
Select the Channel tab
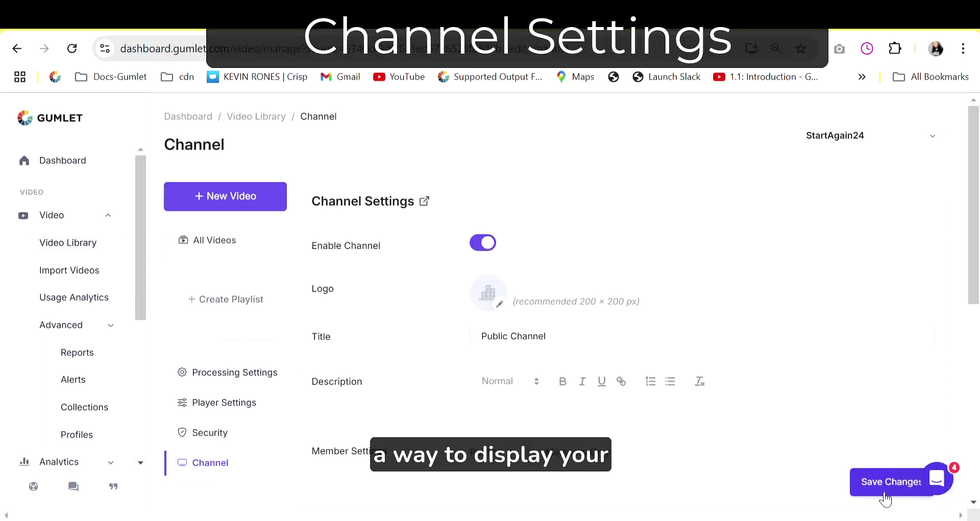point(203,463)
